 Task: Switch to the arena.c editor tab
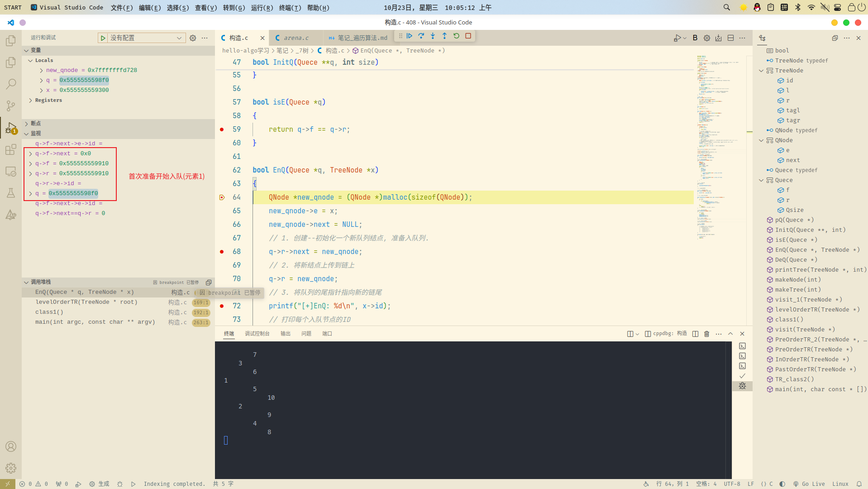tap(296, 38)
